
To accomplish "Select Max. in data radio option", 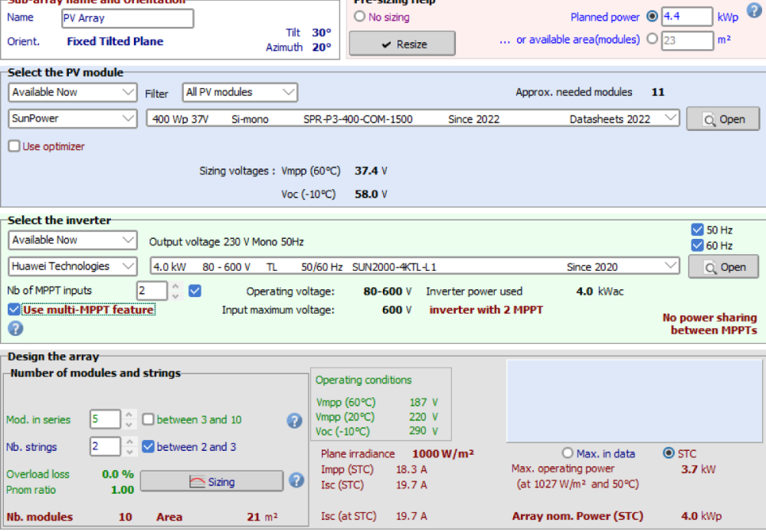I will 568,453.
